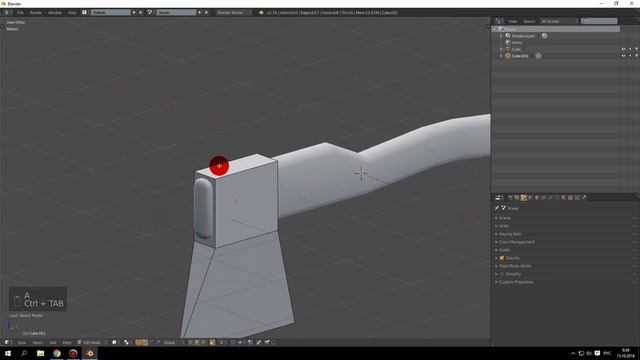Open the Help menu
640x360 pixels.
[x=72, y=13]
